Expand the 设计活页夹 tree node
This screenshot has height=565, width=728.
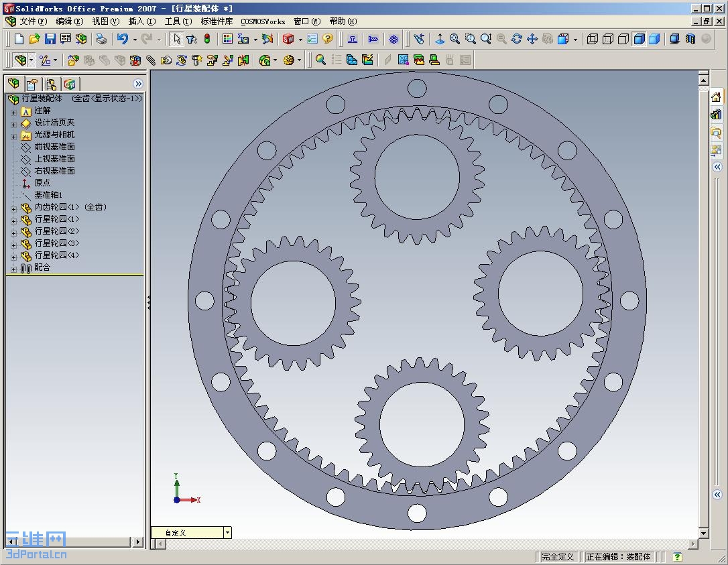click(x=13, y=125)
